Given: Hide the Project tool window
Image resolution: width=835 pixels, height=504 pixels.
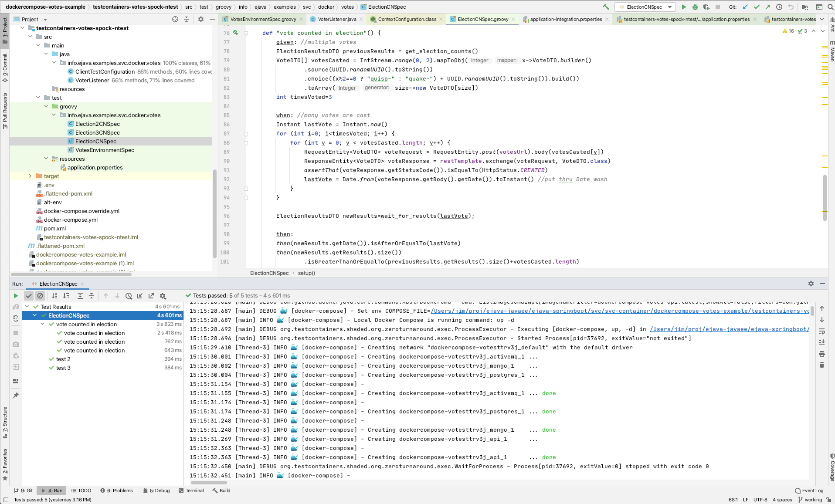Looking at the screenshot, I should point(212,19).
